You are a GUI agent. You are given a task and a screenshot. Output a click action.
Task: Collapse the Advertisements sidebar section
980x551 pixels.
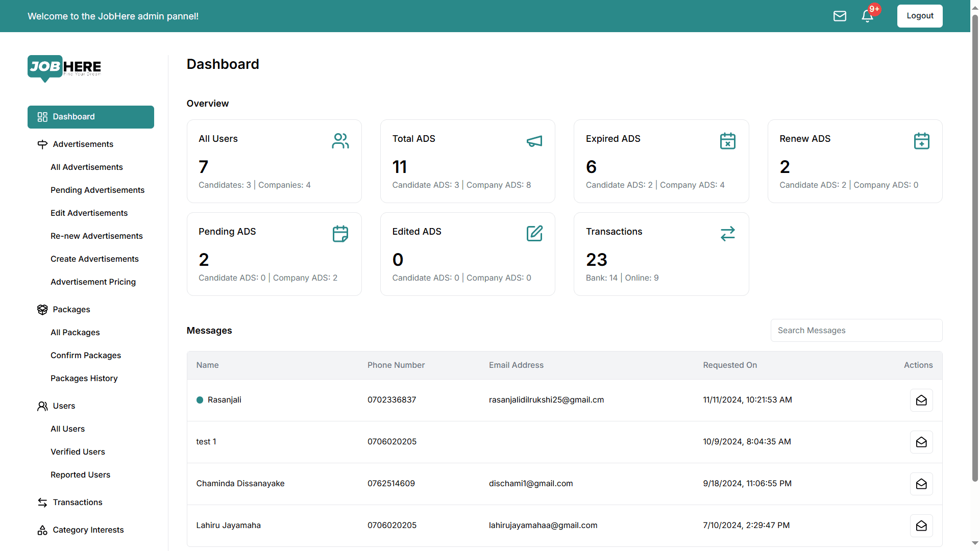(83, 144)
